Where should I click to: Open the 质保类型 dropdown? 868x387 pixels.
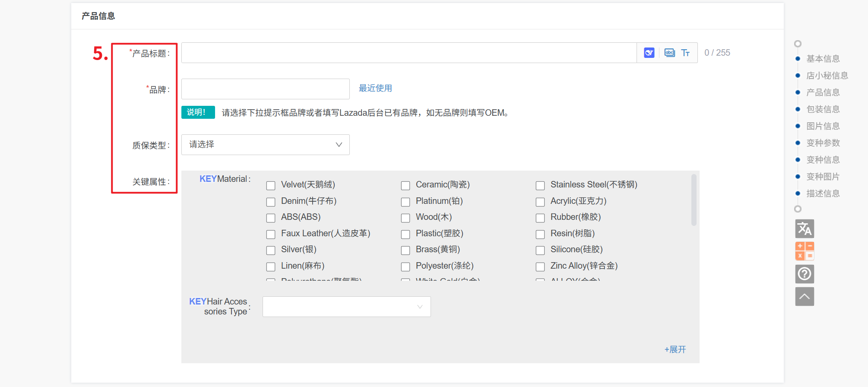pos(265,145)
